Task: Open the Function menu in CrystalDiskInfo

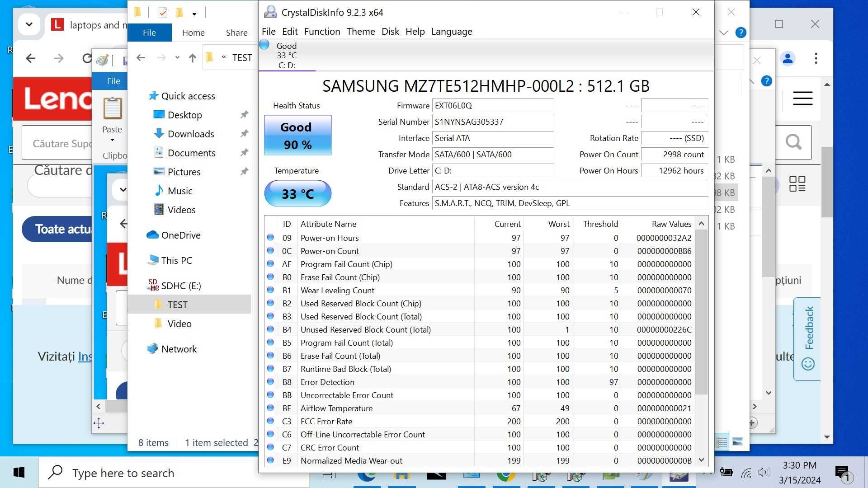Action: [321, 31]
